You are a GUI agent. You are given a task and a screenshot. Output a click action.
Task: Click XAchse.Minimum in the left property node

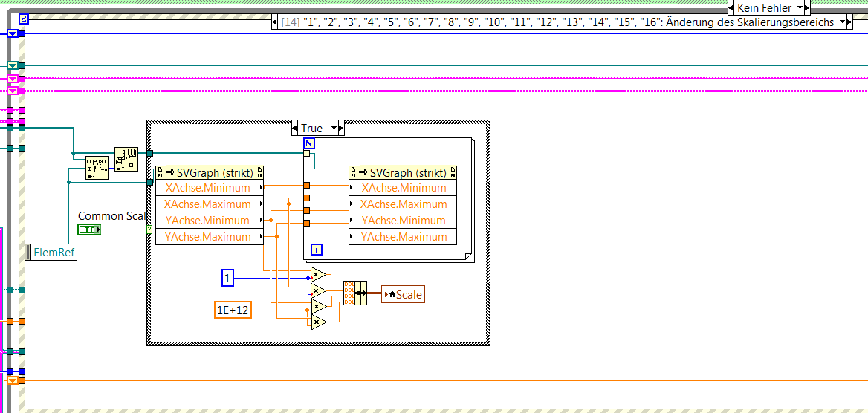(210, 188)
